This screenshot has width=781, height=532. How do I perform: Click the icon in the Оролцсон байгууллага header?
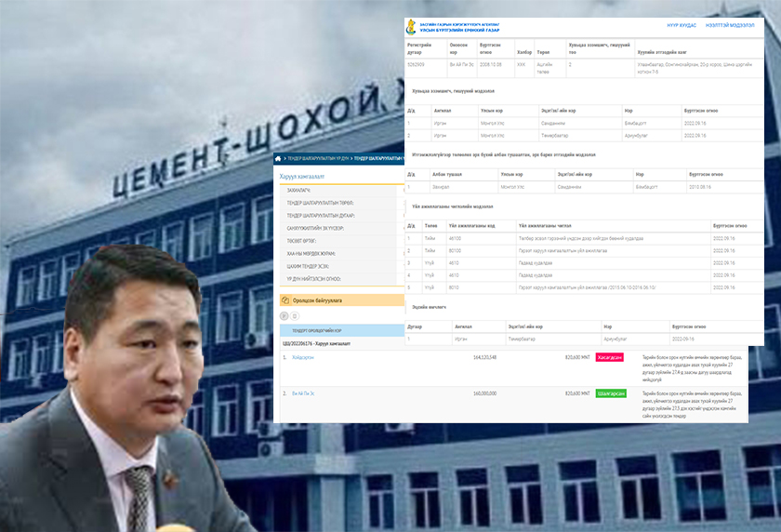point(285,300)
